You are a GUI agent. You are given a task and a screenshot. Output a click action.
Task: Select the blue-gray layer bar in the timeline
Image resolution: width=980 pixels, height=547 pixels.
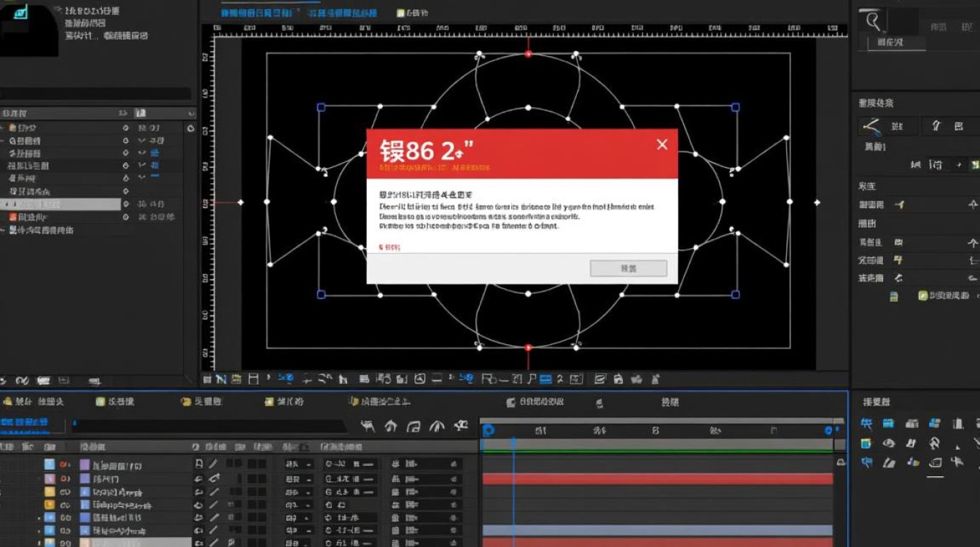click(x=658, y=530)
